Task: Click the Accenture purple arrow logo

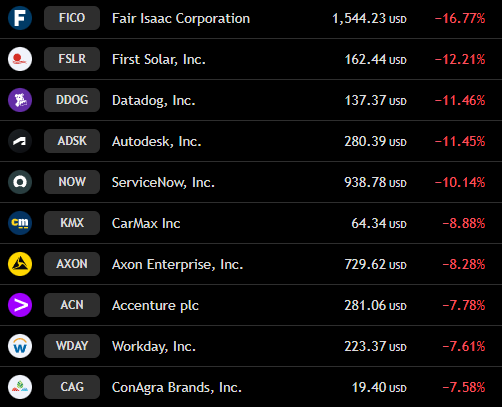Action: [20, 305]
